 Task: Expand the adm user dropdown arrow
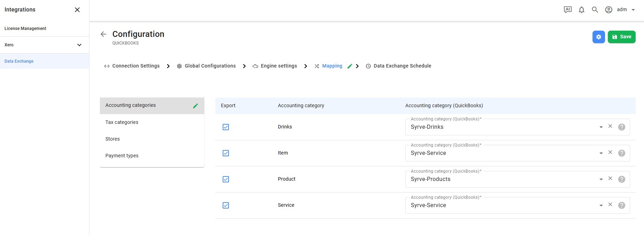(x=633, y=10)
